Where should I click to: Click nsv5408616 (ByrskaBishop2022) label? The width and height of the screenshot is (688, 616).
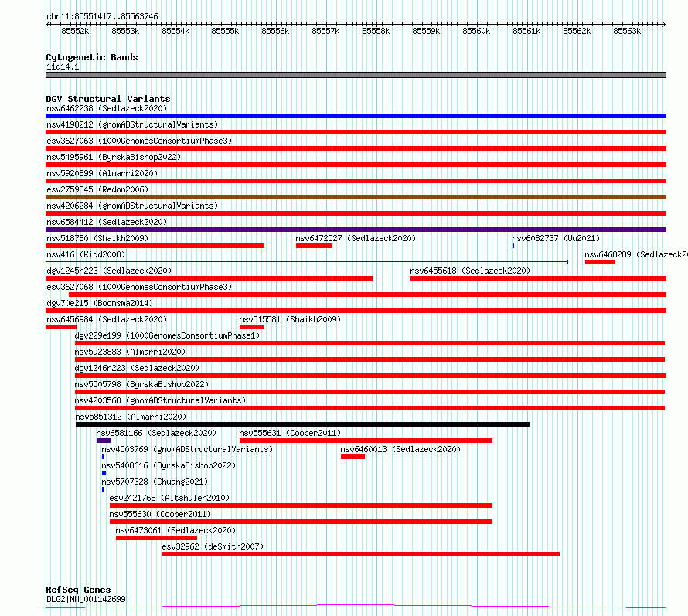(x=169, y=465)
